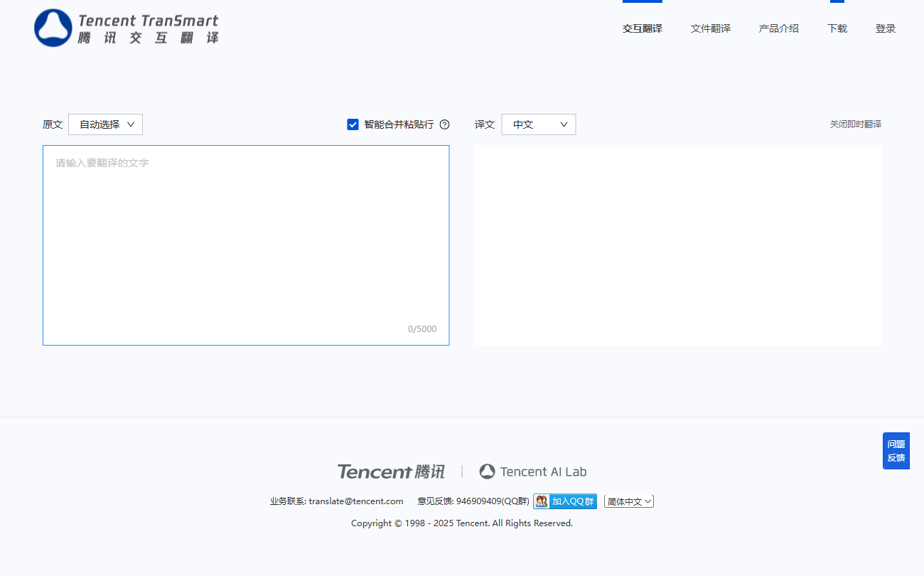Screen dimensions: 924x576
Task: Open the 简体中文 site language selector
Action: coord(629,501)
